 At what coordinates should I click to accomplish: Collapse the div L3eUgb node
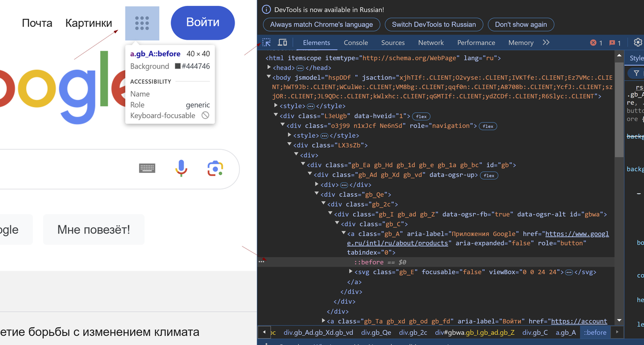click(x=276, y=116)
